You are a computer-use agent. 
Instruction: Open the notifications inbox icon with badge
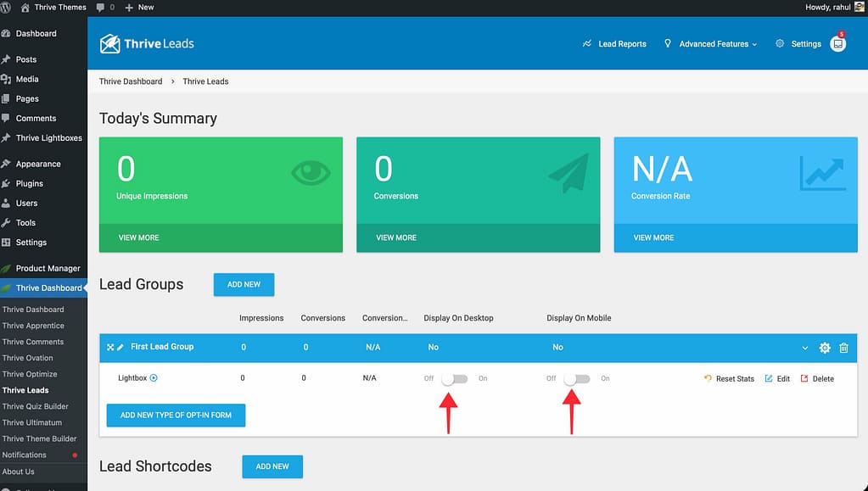tap(837, 44)
